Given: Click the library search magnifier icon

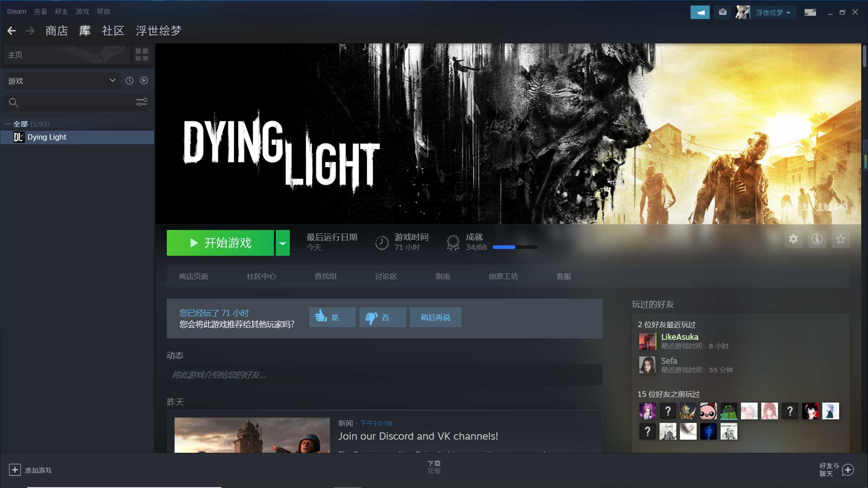Looking at the screenshot, I should 14,103.
